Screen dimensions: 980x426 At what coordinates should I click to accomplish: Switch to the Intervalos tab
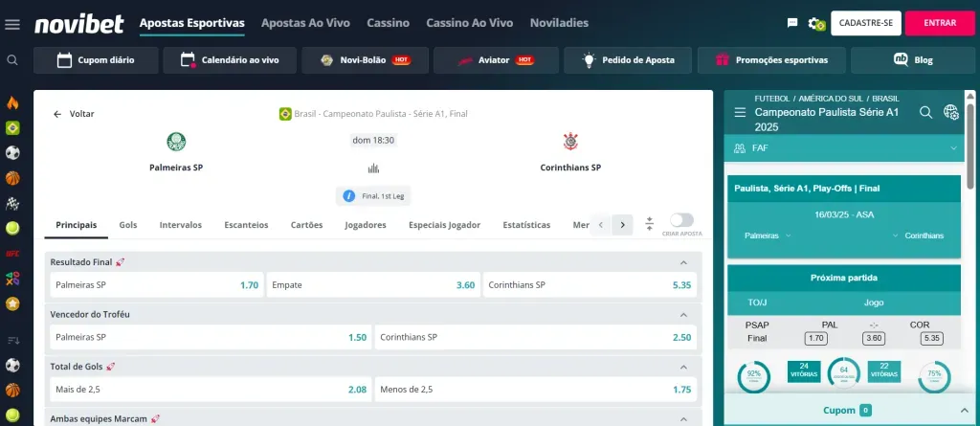[181, 225]
